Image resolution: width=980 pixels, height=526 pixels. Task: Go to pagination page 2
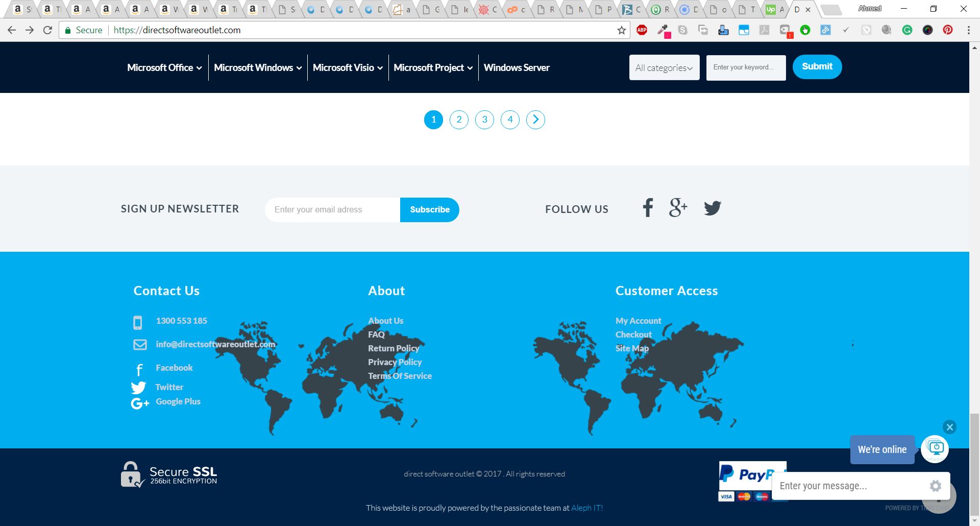coord(459,119)
